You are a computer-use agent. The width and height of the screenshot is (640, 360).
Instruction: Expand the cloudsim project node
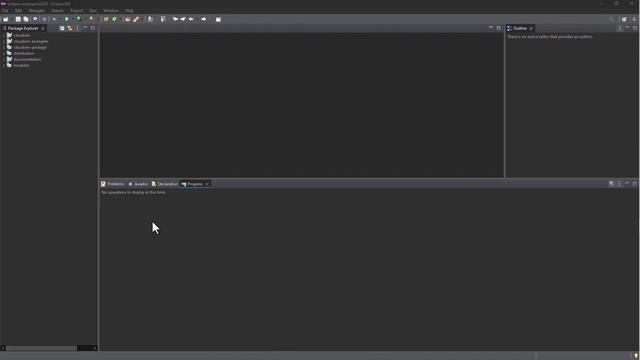4,36
